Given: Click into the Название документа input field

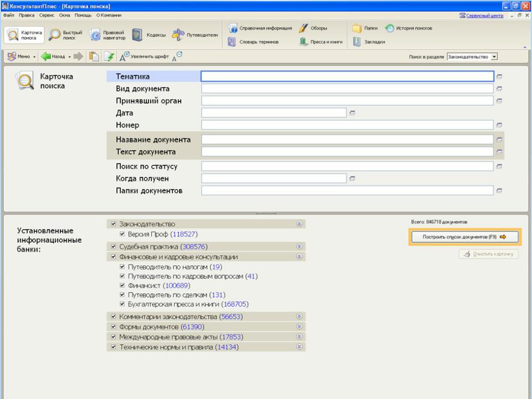Looking at the screenshot, I should 347,140.
